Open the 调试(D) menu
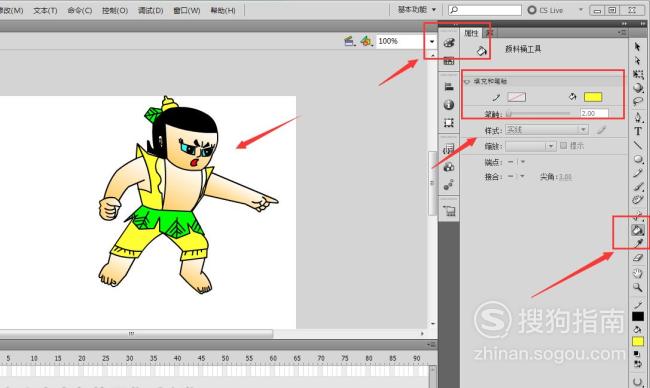 tap(150, 10)
